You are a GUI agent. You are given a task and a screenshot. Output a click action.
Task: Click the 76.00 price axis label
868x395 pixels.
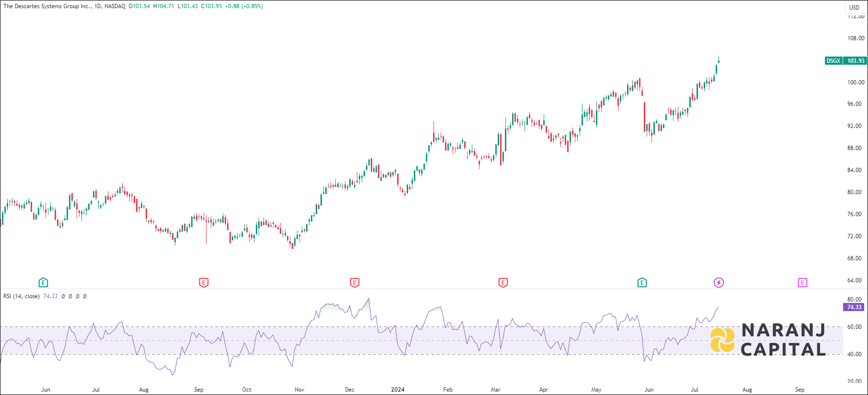click(x=854, y=214)
